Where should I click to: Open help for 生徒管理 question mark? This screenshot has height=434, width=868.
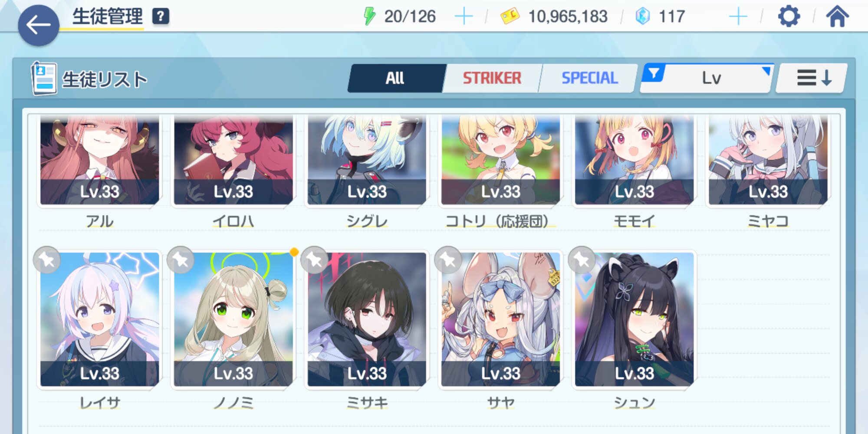pos(161,16)
